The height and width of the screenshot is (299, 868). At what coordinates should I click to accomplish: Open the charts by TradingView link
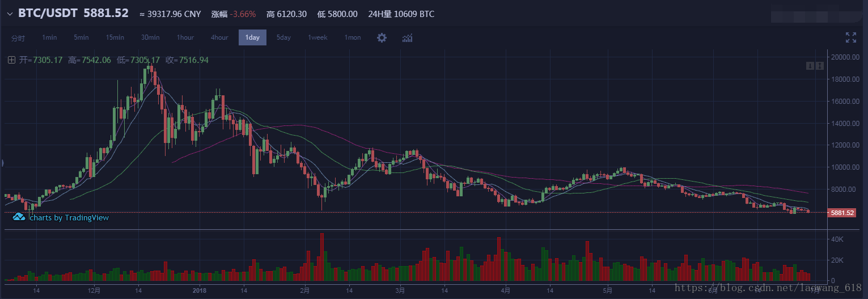tap(69, 217)
